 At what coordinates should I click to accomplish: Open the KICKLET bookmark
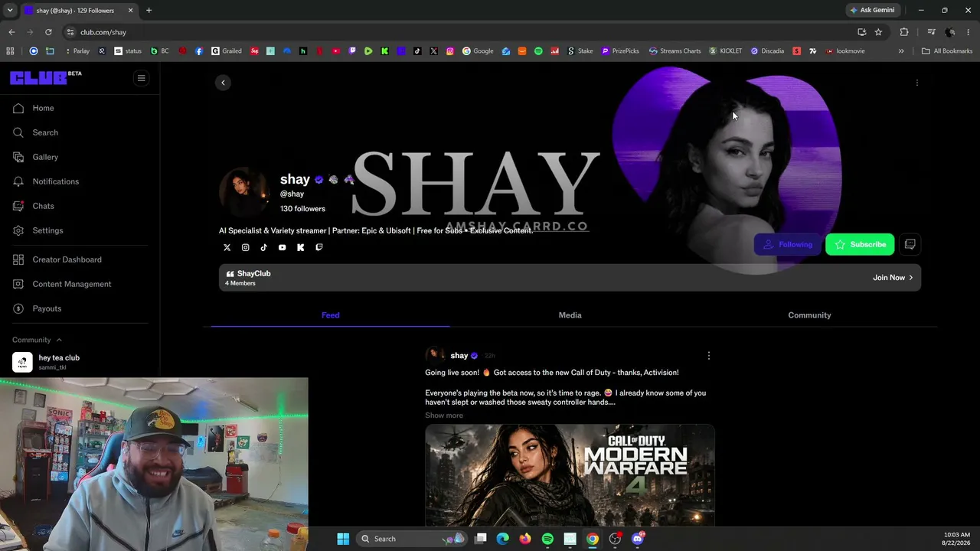(726, 51)
